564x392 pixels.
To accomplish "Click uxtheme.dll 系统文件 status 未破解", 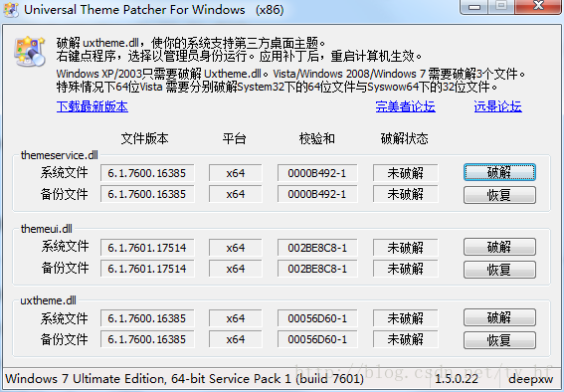I will pyautogui.click(x=406, y=318).
